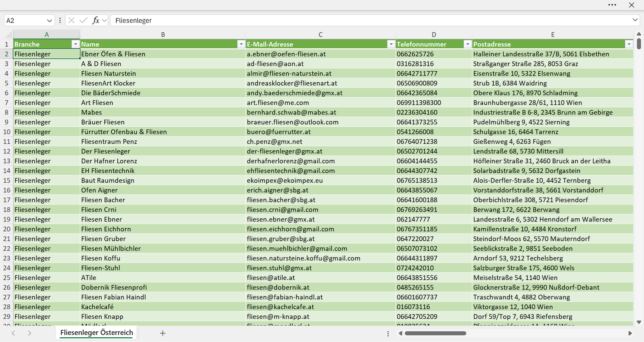Open the Name Box dropdown arrow

49,21
